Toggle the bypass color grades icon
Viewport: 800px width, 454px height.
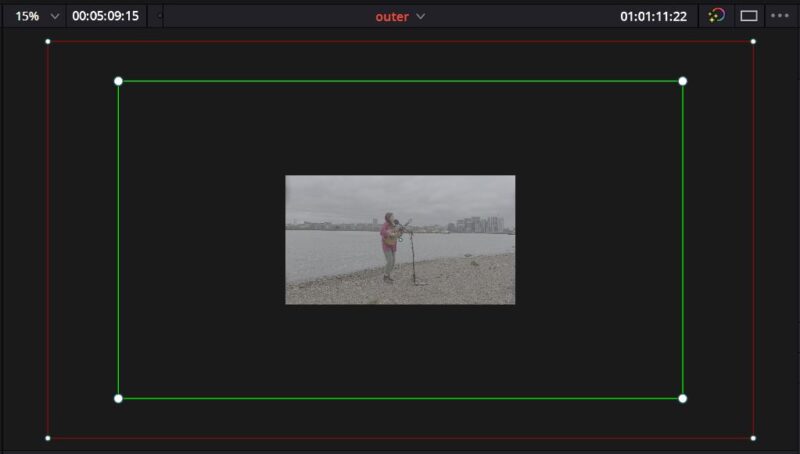pyautogui.click(x=716, y=16)
